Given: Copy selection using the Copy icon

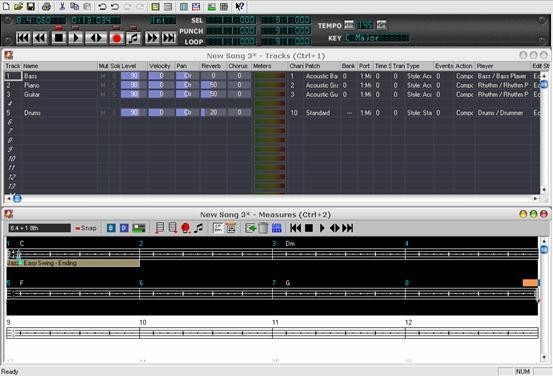Looking at the screenshot, I should (74, 6).
